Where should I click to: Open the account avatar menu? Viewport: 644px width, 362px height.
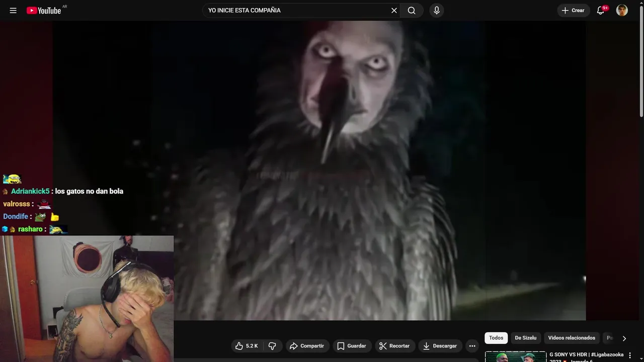coord(622,11)
